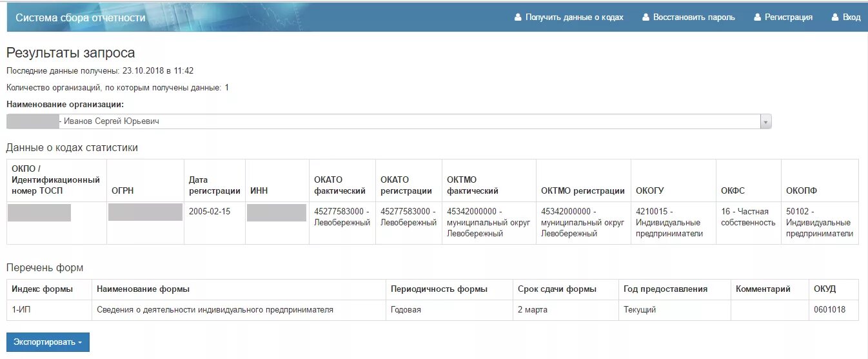This screenshot has height=359, width=868.
Task: Go to the Регистрация page
Action: tap(789, 17)
